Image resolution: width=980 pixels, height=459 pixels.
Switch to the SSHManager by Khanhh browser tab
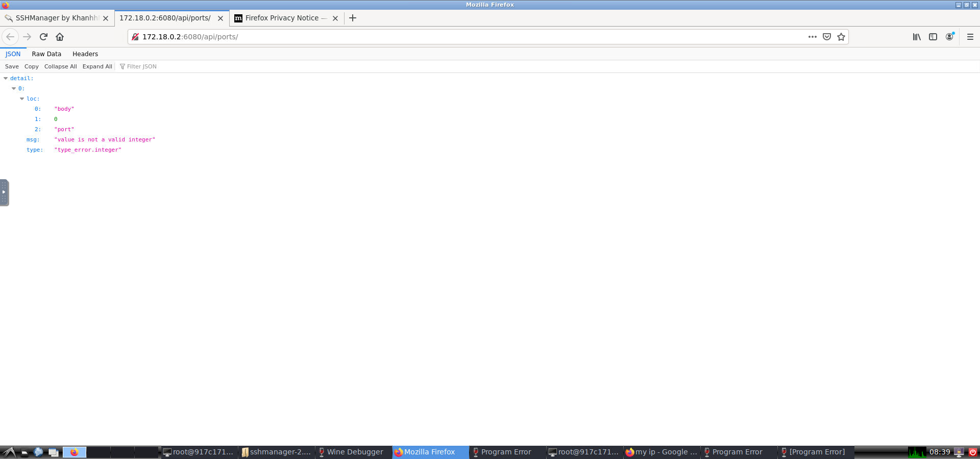tap(57, 18)
